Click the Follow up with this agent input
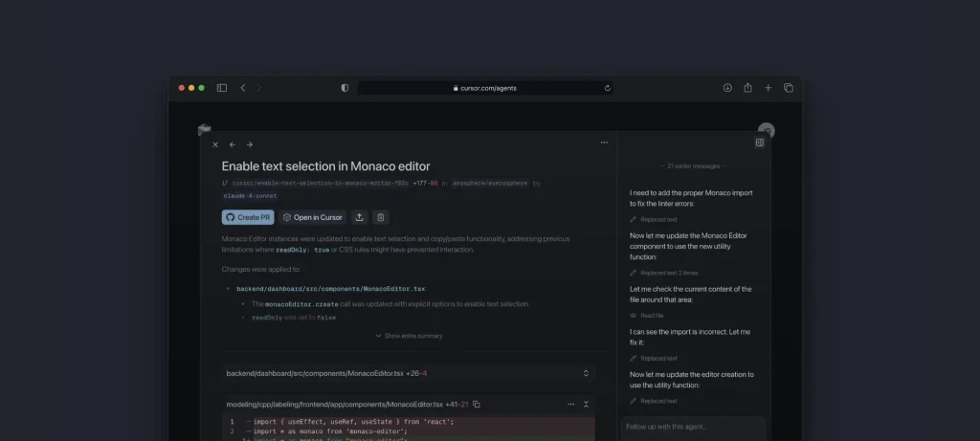The image size is (980, 441). [x=693, y=428]
